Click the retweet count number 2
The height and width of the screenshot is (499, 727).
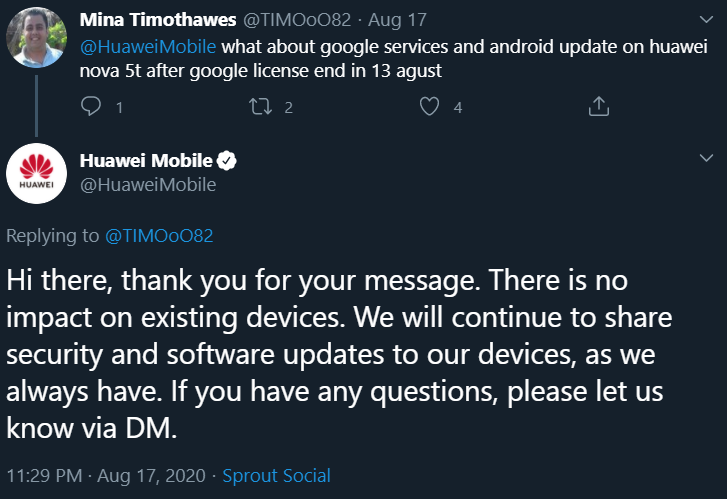click(x=288, y=108)
